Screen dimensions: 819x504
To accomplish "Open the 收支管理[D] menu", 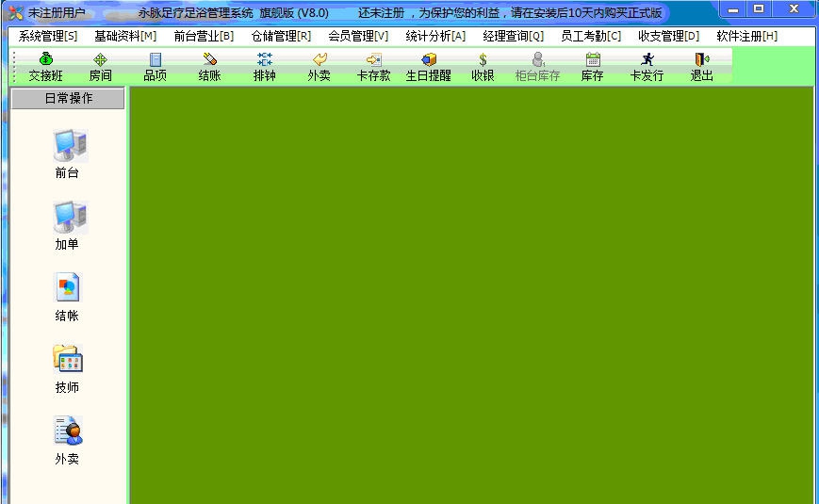I will (668, 36).
